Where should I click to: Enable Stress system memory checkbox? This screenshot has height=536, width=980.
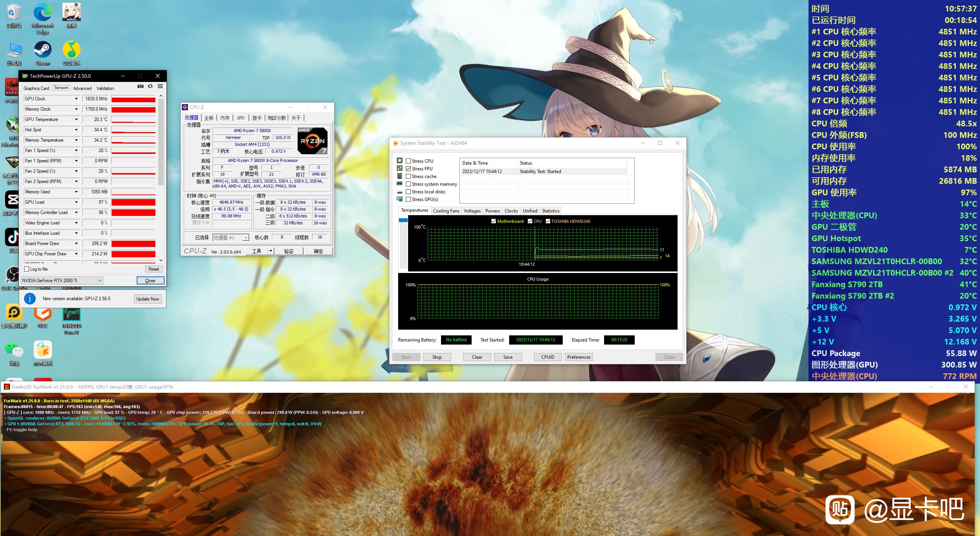tap(408, 184)
